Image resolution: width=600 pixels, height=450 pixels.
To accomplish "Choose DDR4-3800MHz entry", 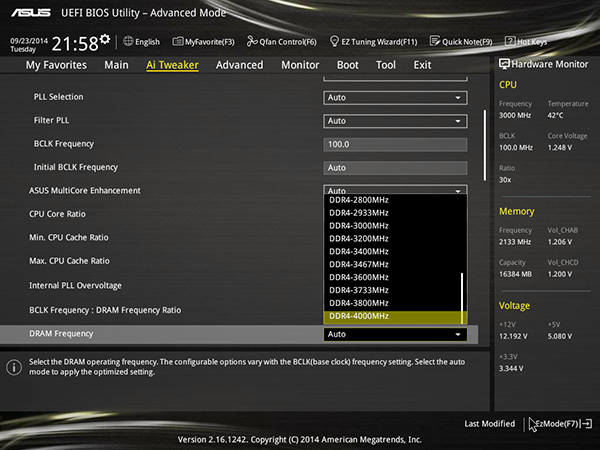I will point(359,303).
